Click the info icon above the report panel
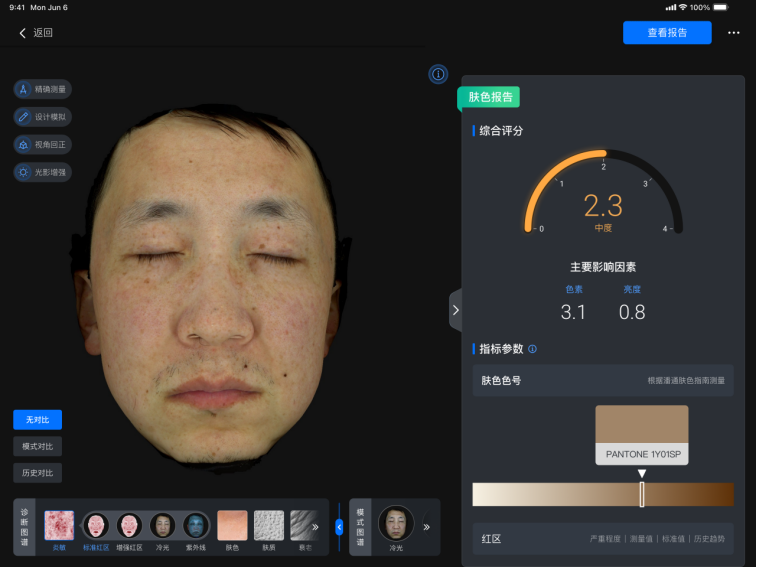This screenshot has width=757, height=567. coord(438,74)
